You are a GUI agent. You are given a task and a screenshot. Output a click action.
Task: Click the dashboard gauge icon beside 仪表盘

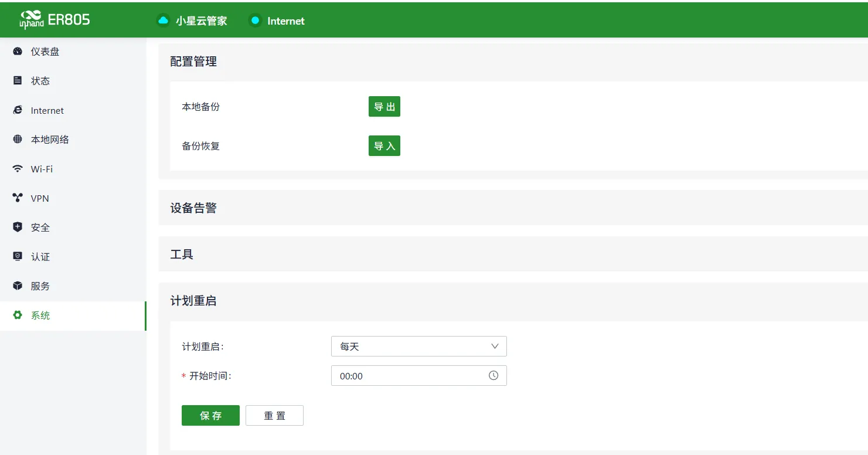[18, 52]
